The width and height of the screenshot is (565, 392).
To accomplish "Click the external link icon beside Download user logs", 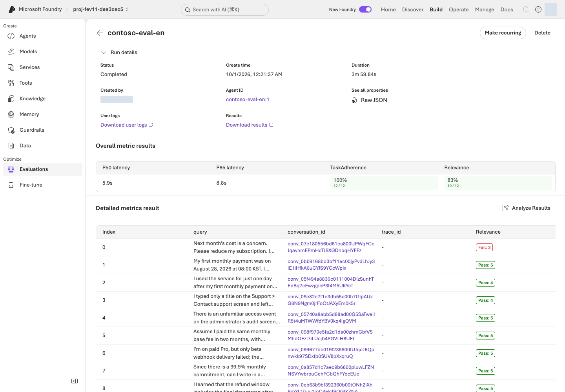I will [151, 125].
